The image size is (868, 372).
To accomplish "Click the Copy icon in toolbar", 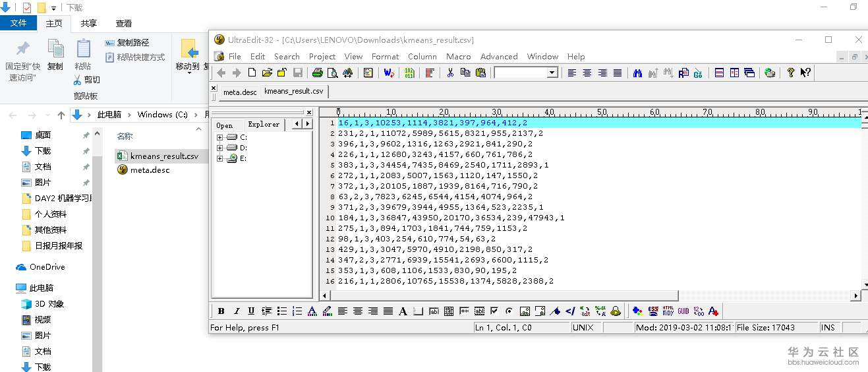I will coord(465,73).
